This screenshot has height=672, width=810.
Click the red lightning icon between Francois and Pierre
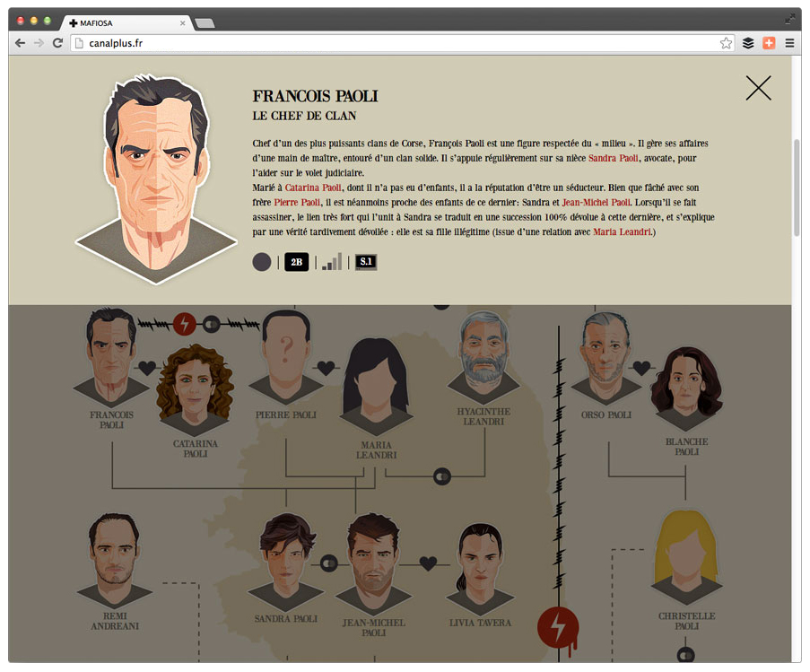[x=184, y=325]
